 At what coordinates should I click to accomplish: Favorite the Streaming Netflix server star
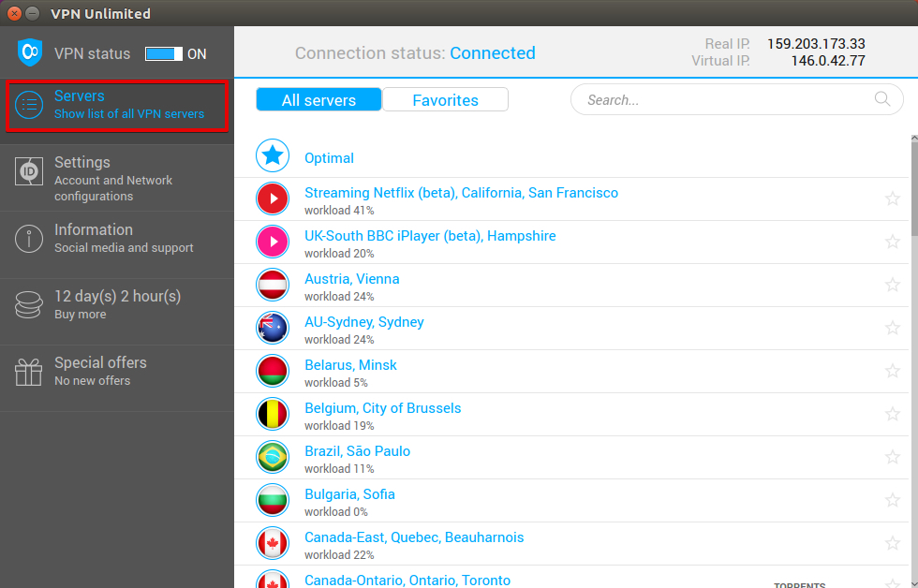(x=892, y=198)
